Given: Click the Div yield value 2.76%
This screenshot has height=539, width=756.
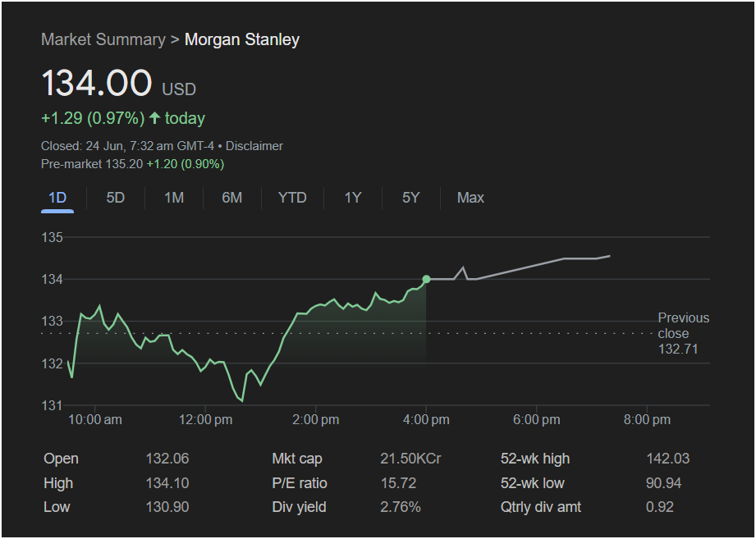Looking at the screenshot, I should tap(401, 507).
